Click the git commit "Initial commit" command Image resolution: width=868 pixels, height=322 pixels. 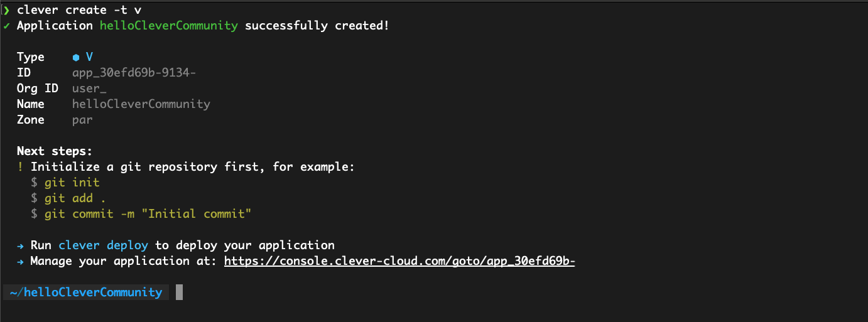coord(148,214)
